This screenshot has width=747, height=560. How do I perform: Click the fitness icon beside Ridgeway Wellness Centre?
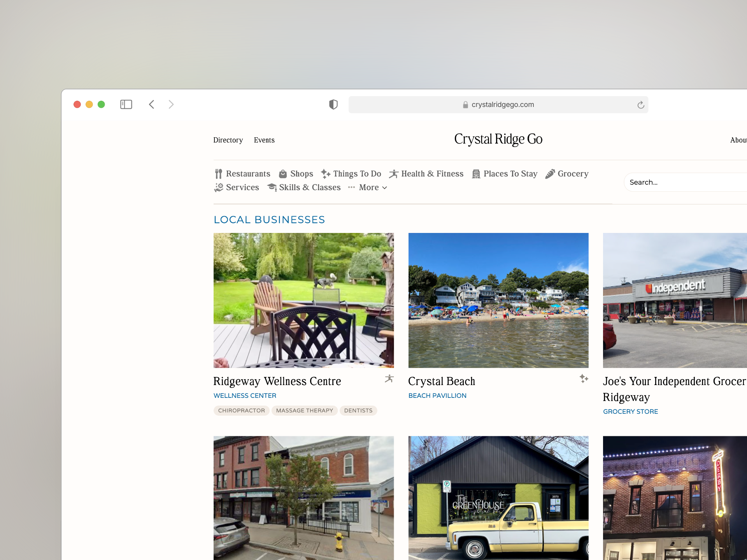coord(389,378)
